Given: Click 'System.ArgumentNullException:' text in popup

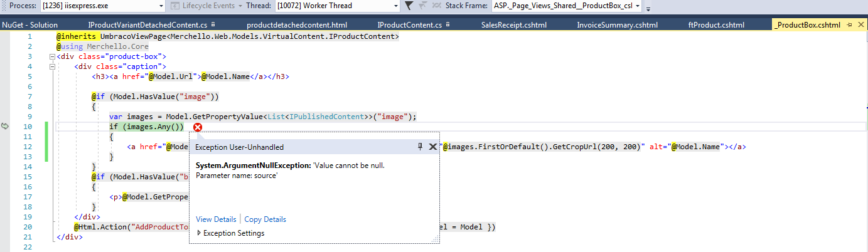Looking at the screenshot, I should (254, 165).
